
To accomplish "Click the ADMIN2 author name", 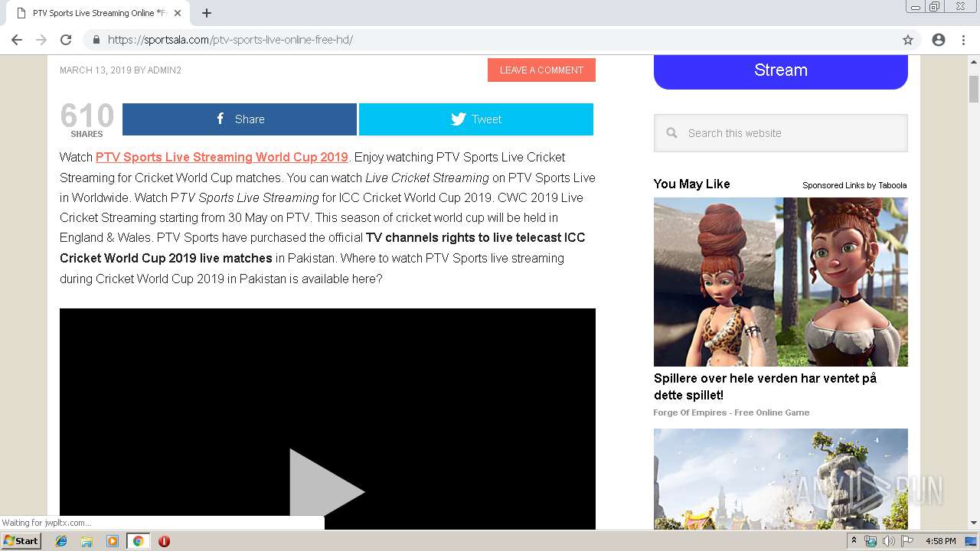I will click(165, 70).
